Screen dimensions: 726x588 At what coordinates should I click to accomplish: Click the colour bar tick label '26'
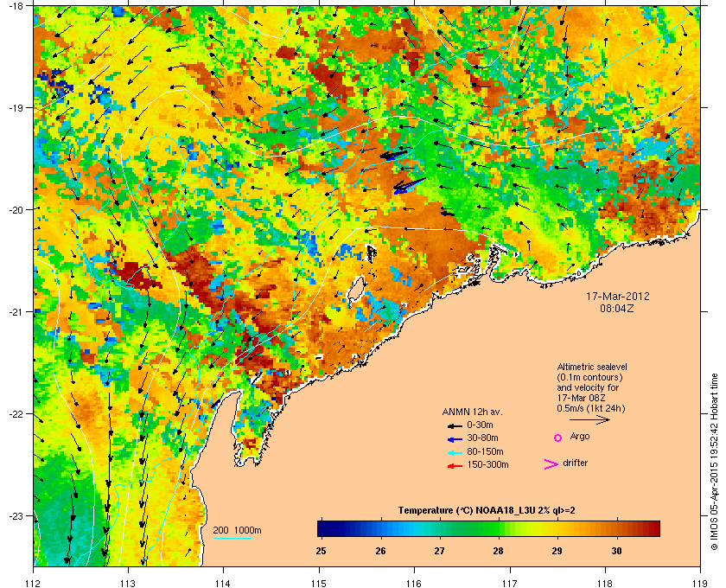click(x=380, y=551)
